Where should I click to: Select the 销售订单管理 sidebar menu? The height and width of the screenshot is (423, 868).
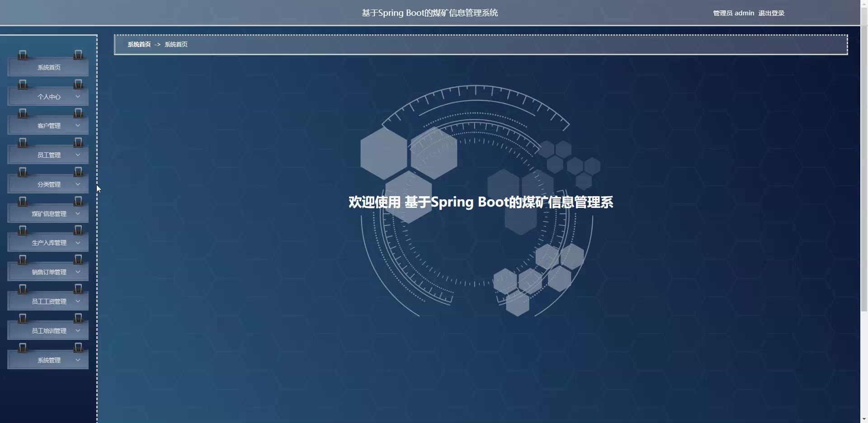48,272
